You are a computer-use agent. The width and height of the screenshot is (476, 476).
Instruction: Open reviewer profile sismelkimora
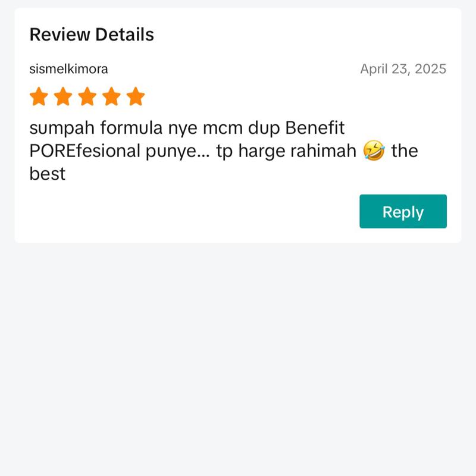(68, 69)
